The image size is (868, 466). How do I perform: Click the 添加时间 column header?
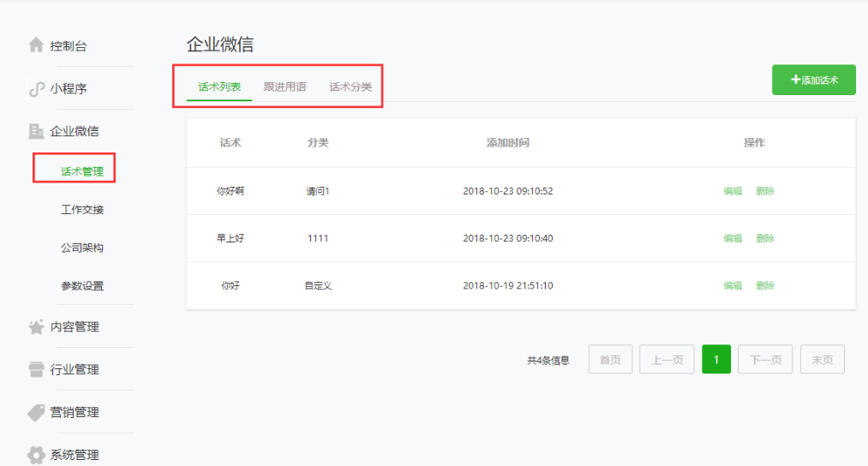click(507, 143)
